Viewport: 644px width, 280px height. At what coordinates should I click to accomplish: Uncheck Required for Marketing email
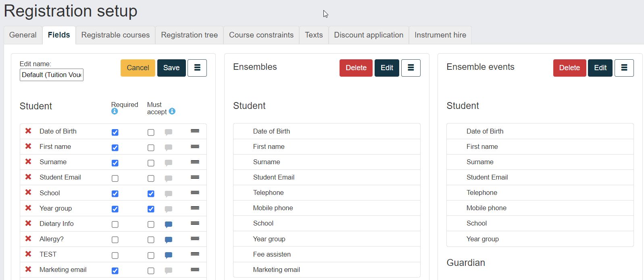click(x=115, y=271)
